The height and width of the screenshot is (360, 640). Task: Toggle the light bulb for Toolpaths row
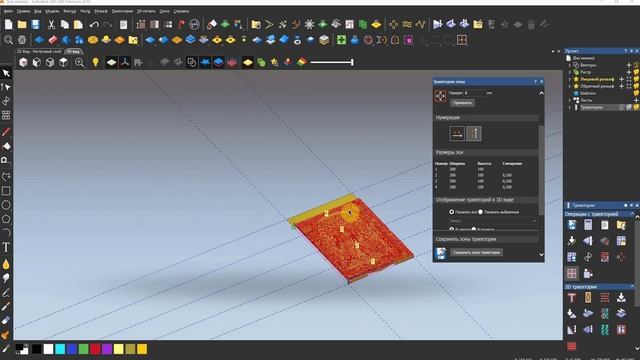pyautogui.click(x=636, y=107)
